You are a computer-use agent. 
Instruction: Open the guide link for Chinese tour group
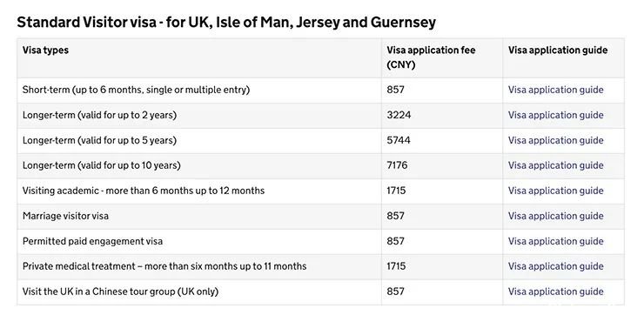coord(556,292)
